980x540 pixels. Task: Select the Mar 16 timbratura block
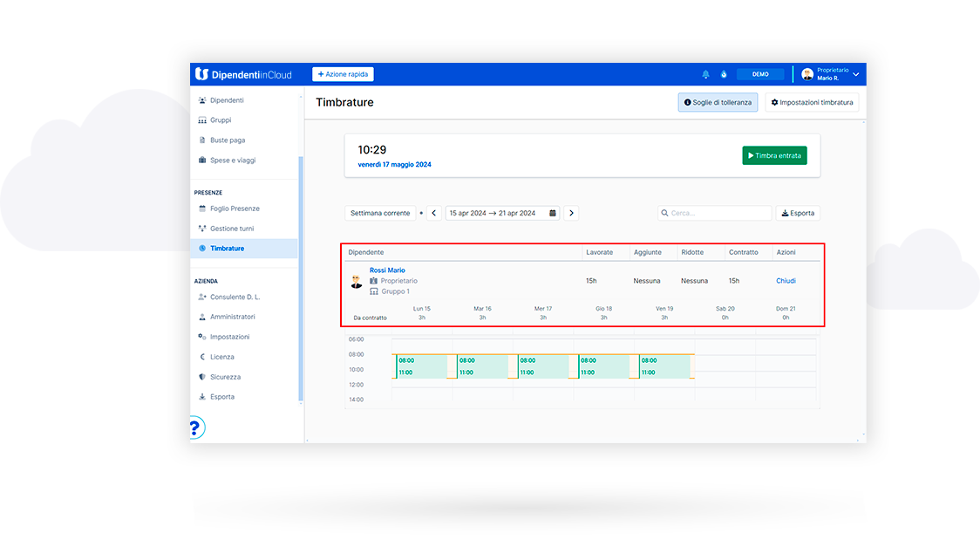pyautogui.click(x=482, y=366)
